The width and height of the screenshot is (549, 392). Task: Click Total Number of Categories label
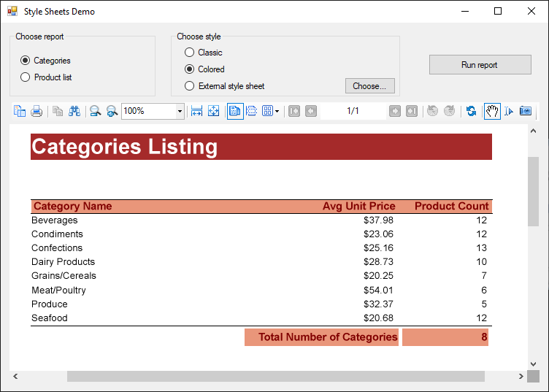click(328, 337)
